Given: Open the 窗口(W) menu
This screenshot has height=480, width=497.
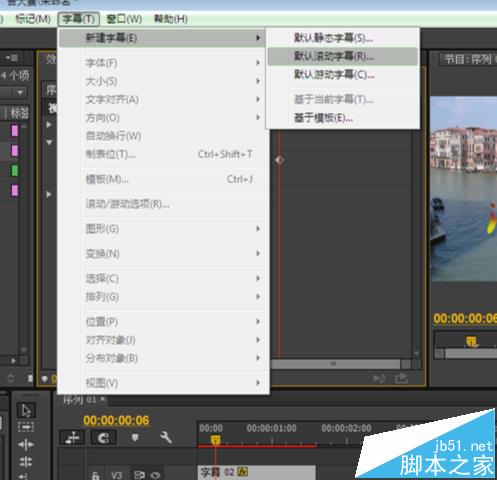Looking at the screenshot, I should [x=124, y=19].
